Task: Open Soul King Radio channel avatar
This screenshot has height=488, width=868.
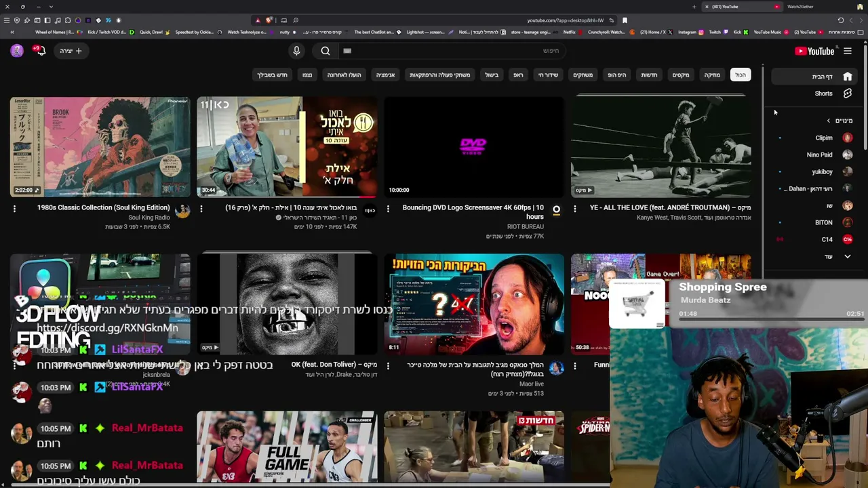Action: (x=182, y=211)
